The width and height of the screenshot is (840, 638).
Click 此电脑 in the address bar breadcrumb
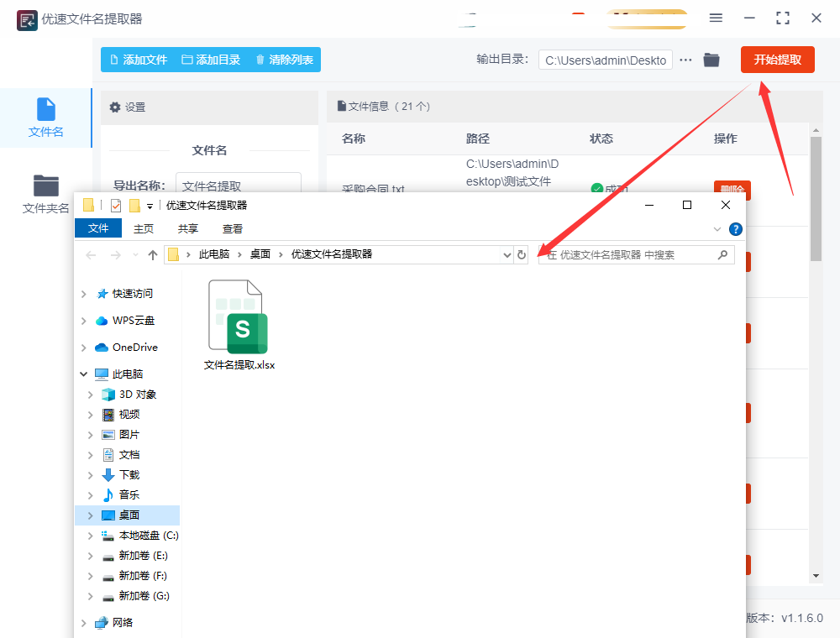point(213,254)
